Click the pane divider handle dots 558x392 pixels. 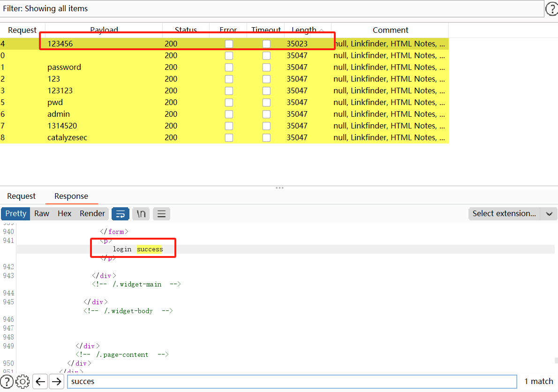[279, 188]
